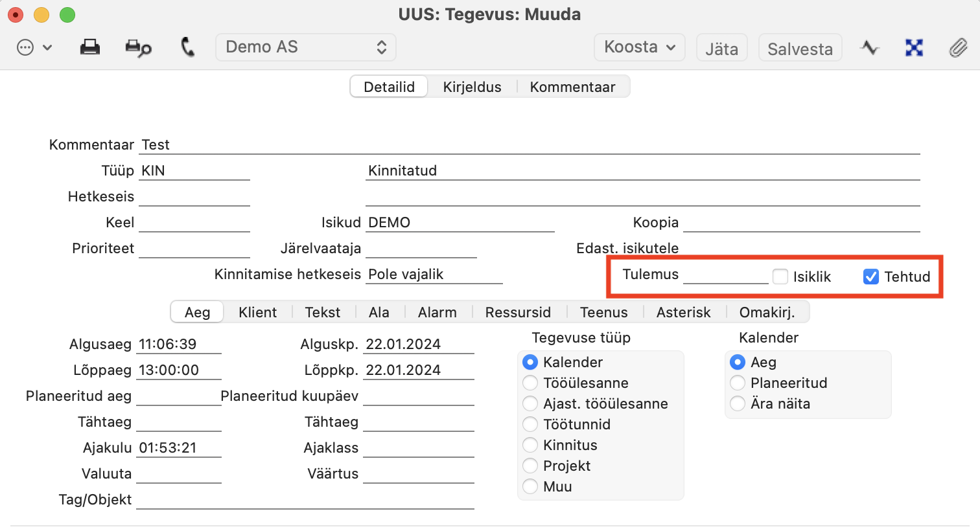Click the printer icon in the toolbar
Screen dimensions: 980x531
[x=90, y=47]
